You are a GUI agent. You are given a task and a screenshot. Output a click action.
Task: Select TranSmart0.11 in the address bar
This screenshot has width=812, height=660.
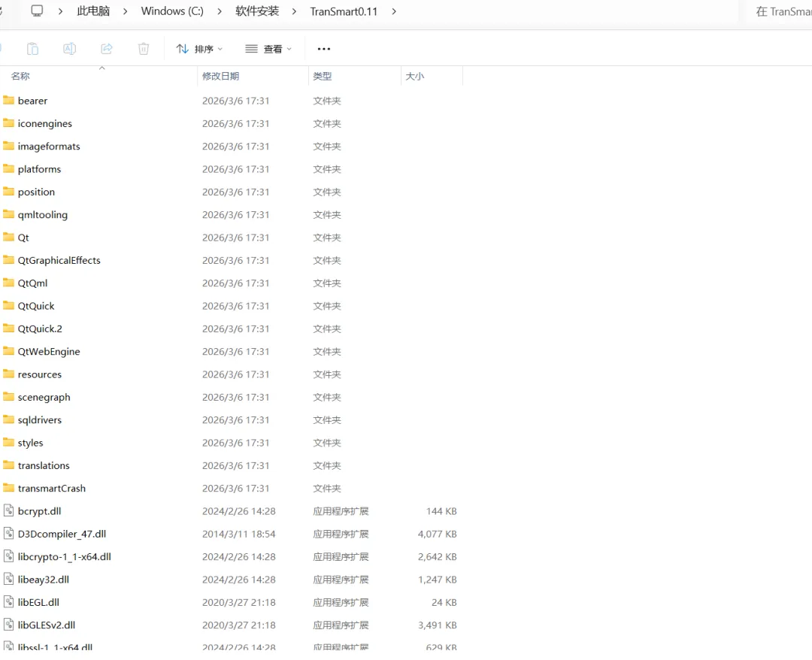[x=344, y=11]
